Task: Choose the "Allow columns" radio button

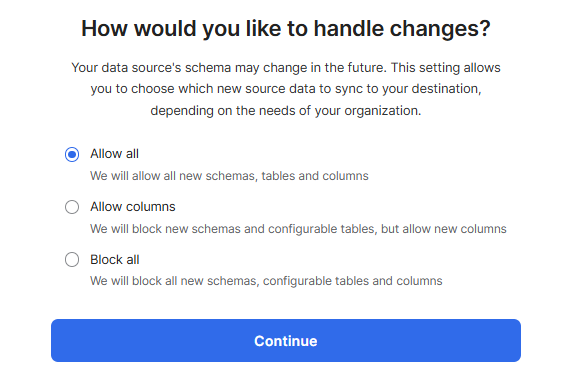Action: click(x=72, y=207)
